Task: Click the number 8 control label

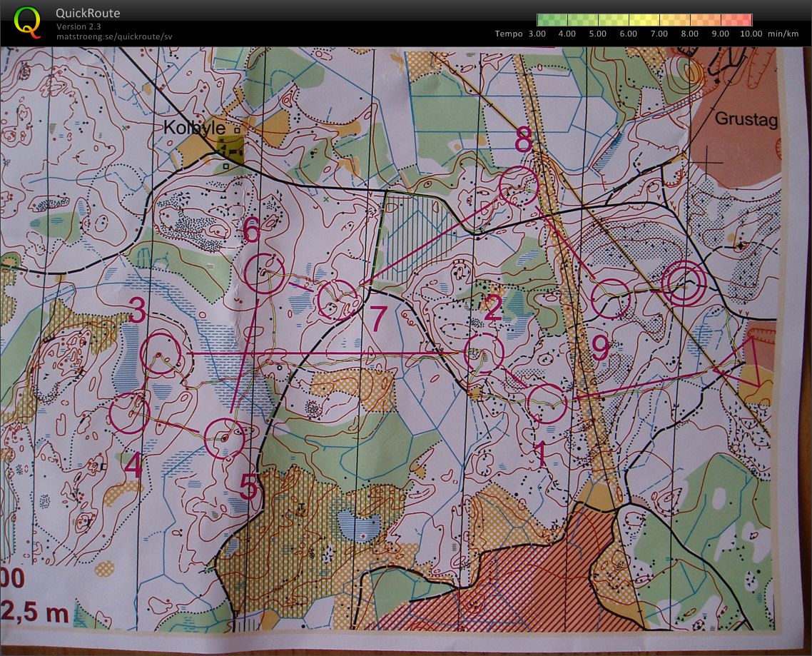Action: tap(524, 140)
